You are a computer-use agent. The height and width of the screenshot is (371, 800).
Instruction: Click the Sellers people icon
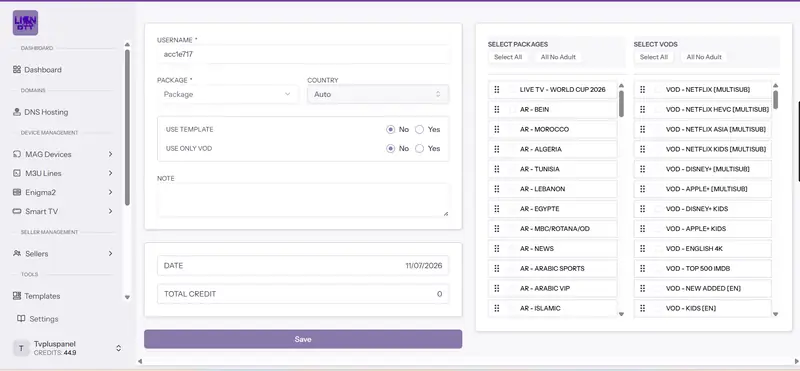(16, 254)
